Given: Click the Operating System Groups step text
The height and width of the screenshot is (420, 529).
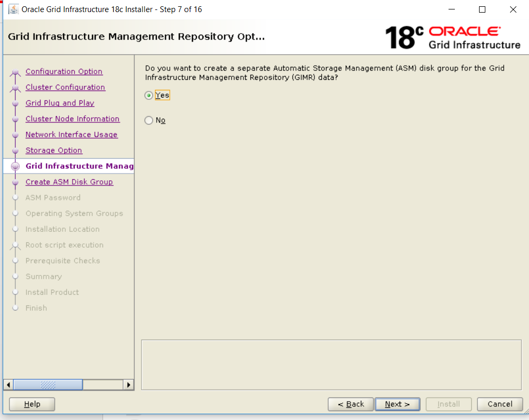Looking at the screenshot, I should (x=74, y=213).
